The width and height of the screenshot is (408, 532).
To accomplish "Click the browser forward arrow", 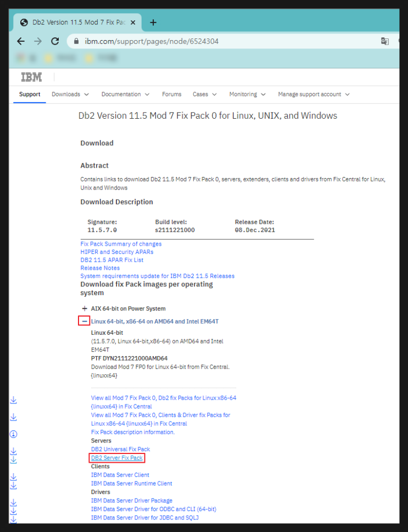I will tap(38, 41).
